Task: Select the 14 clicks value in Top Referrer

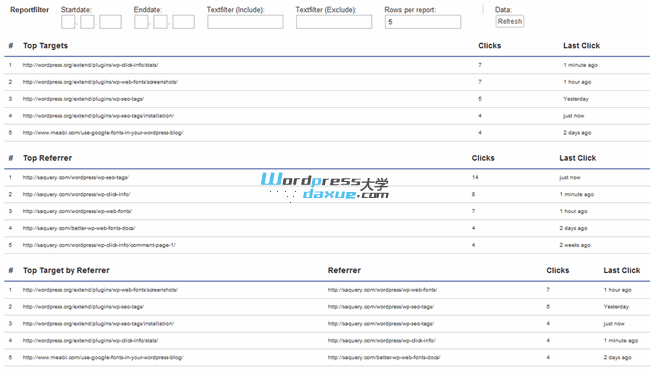Action: tap(475, 177)
